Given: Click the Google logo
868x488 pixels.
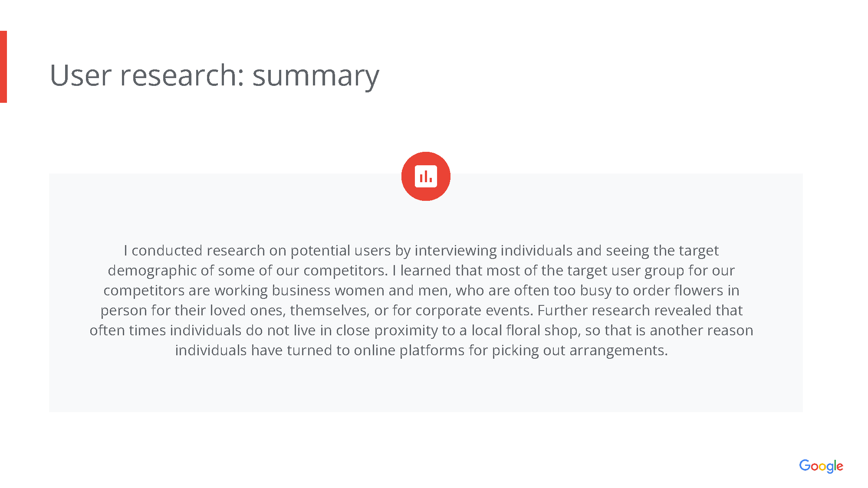Looking at the screenshot, I should pyautogui.click(x=821, y=466).
